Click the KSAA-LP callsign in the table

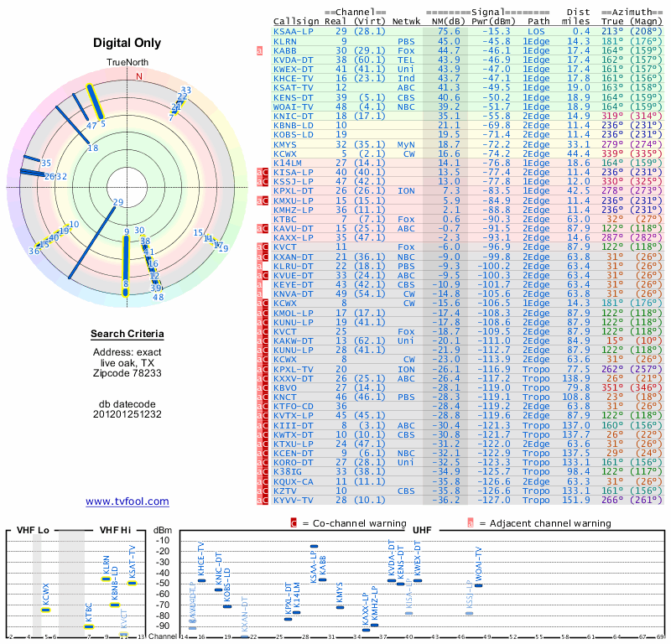click(293, 32)
